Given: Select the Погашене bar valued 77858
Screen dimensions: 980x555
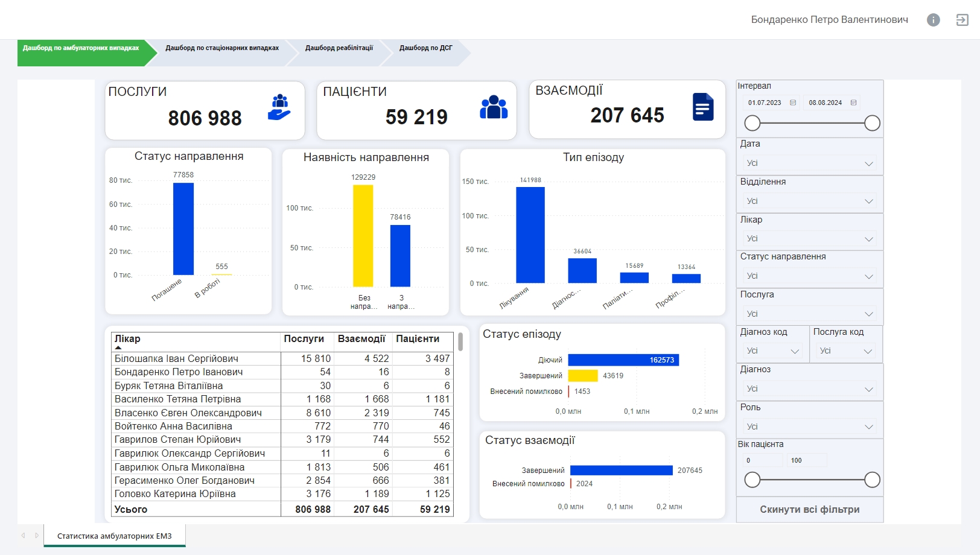Looking at the screenshot, I should tap(183, 229).
